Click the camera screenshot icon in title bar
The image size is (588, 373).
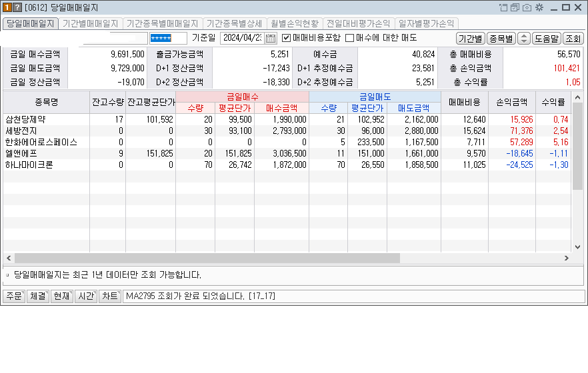[x=527, y=7]
